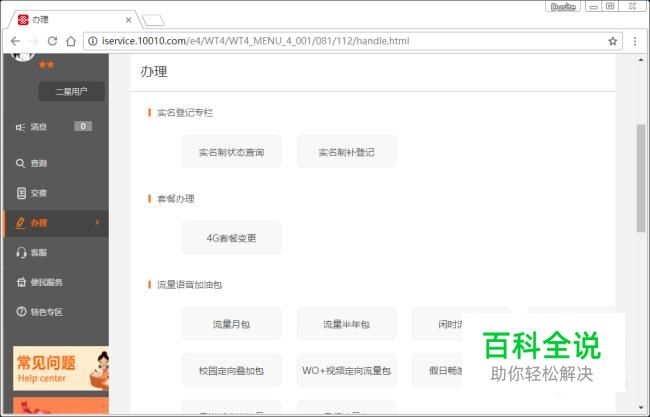Click the 0 message count badge
650x417 pixels.
point(83,126)
